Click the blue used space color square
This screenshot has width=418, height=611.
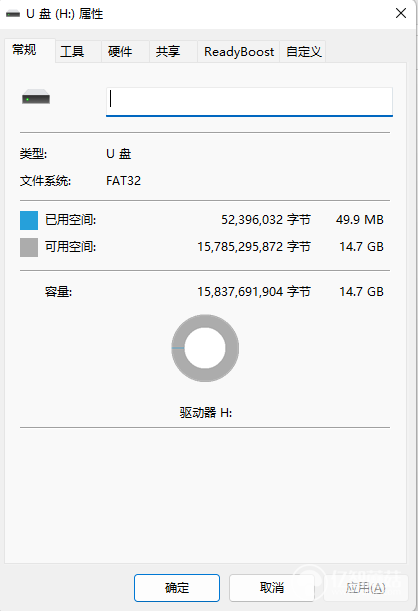tap(29, 221)
